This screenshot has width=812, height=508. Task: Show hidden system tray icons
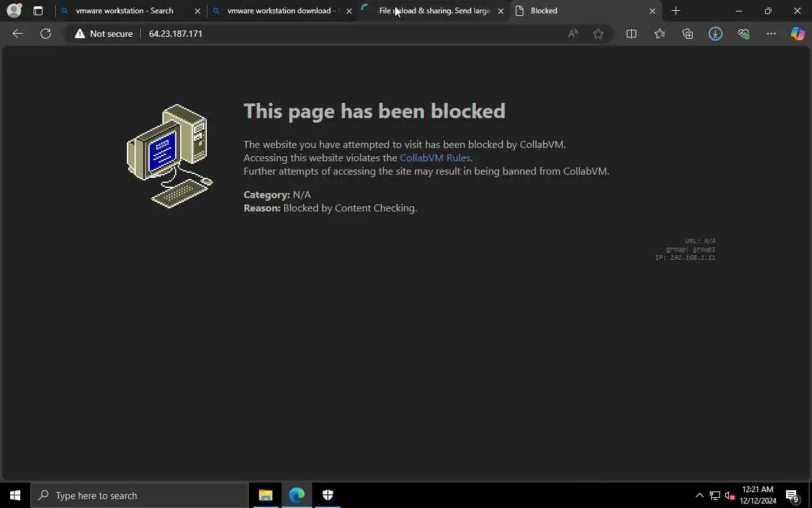(699, 495)
